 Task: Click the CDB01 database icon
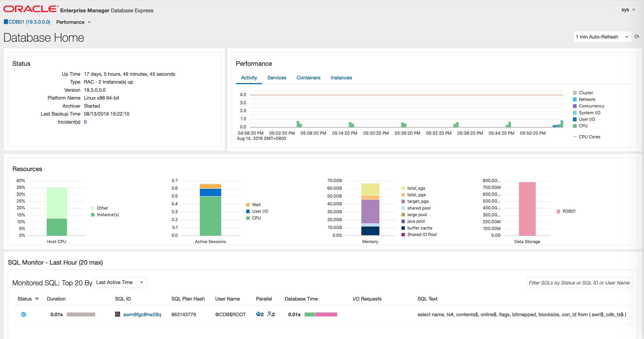tap(6, 22)
